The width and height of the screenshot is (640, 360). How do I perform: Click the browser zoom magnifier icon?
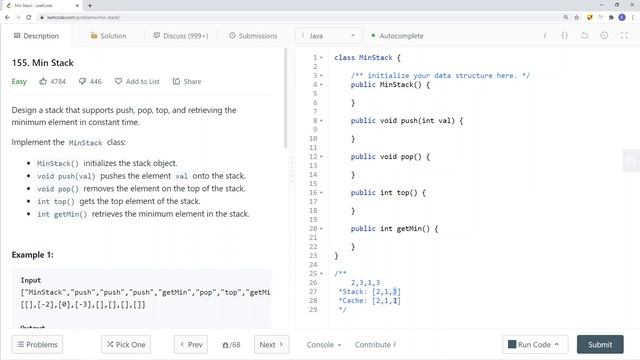coord(566,18)
